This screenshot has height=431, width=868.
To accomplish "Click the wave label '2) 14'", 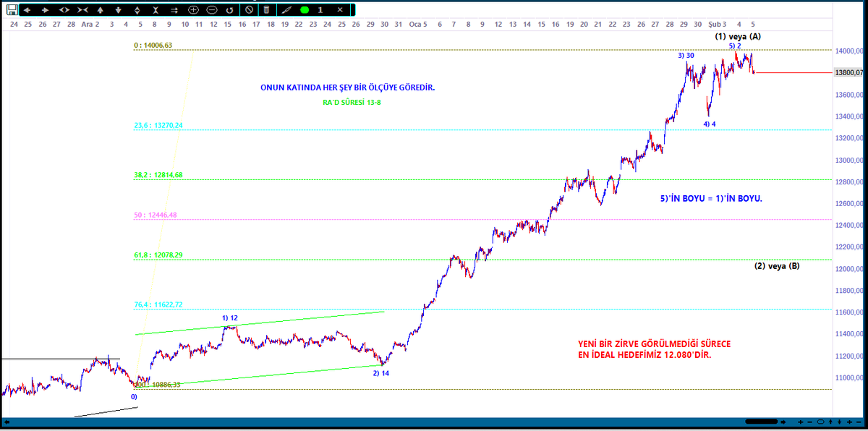I will pyautogui.click(x=381, y=373).
